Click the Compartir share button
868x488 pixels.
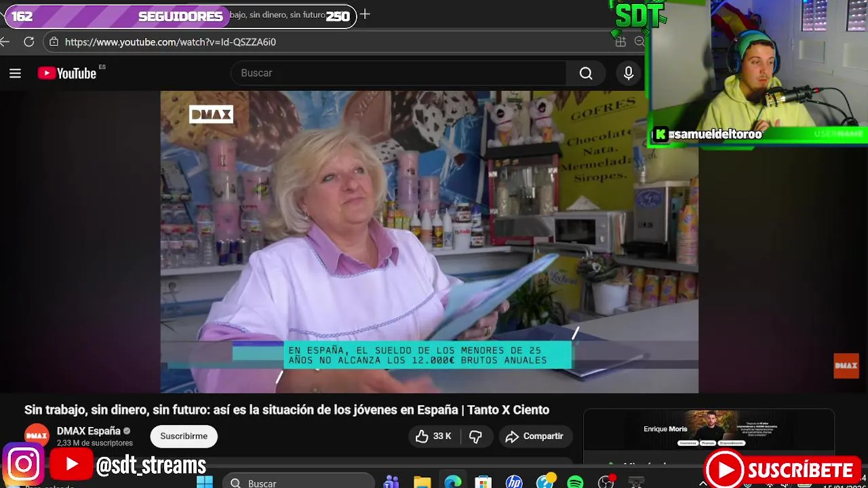(535, 436)
